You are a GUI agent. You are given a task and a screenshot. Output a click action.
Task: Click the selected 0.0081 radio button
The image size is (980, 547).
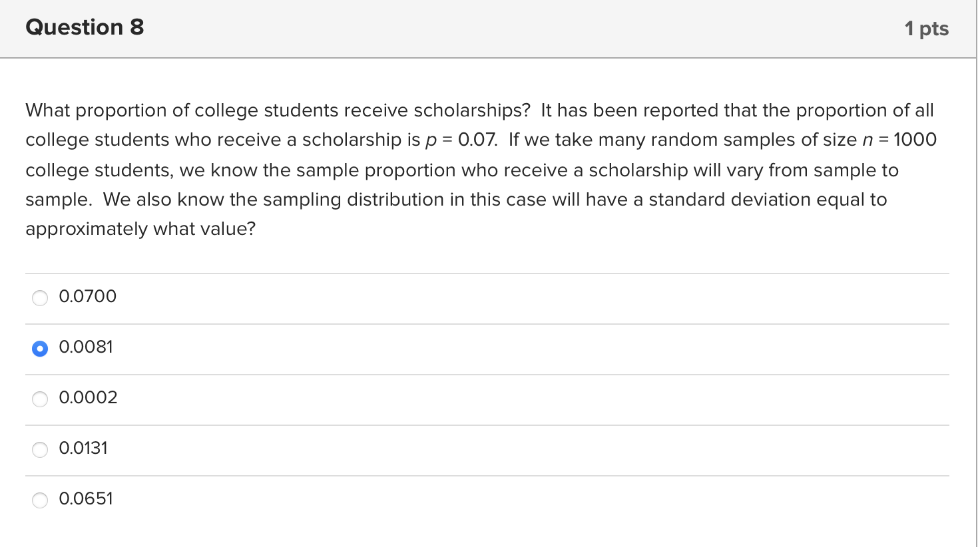pos(40,348)
